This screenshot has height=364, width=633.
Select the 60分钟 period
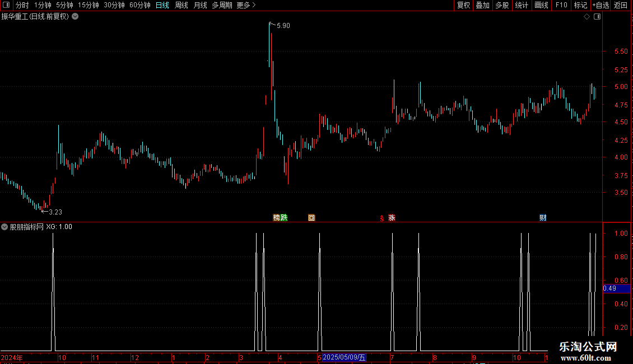pos(139,5)
